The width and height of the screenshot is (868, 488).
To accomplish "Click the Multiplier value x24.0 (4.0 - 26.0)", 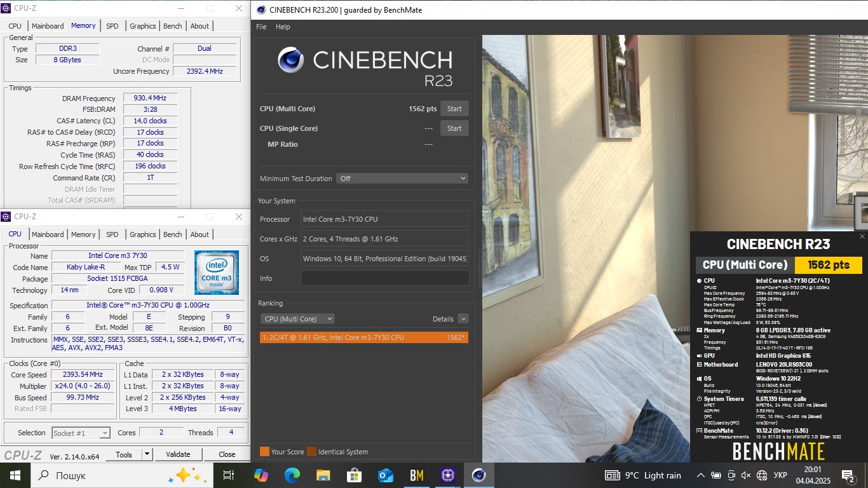I will (83, 386).
